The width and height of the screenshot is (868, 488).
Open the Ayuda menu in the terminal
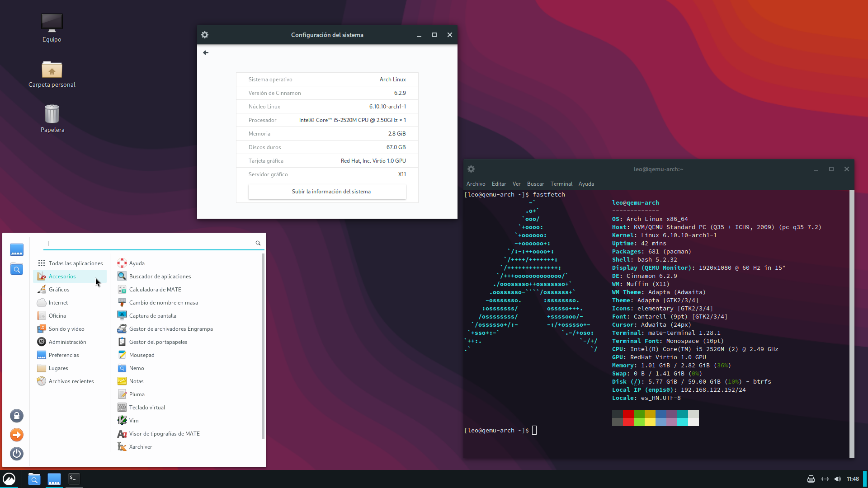tap(586, 184)
